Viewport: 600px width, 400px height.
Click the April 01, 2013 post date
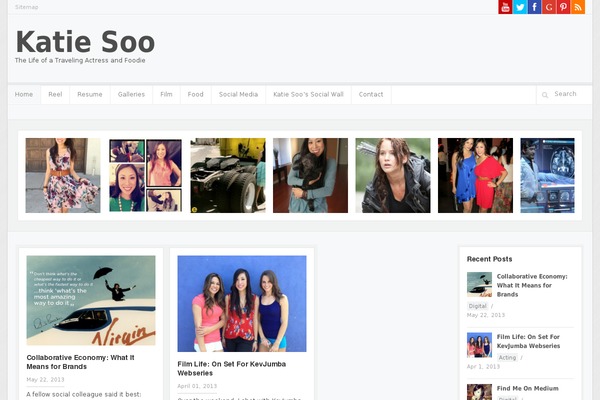[x=197, y=386]
